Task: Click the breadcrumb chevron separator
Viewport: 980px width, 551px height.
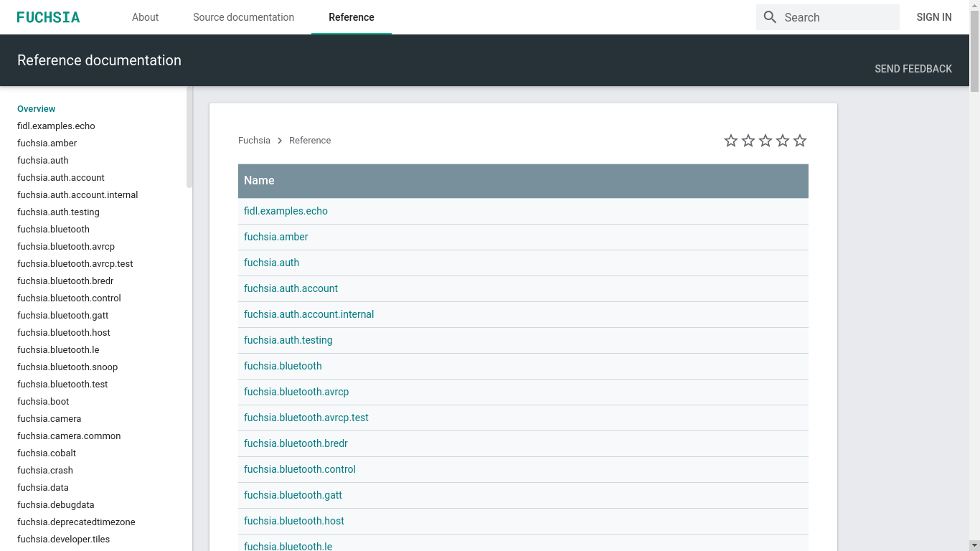Action: (x=280, y=141)
